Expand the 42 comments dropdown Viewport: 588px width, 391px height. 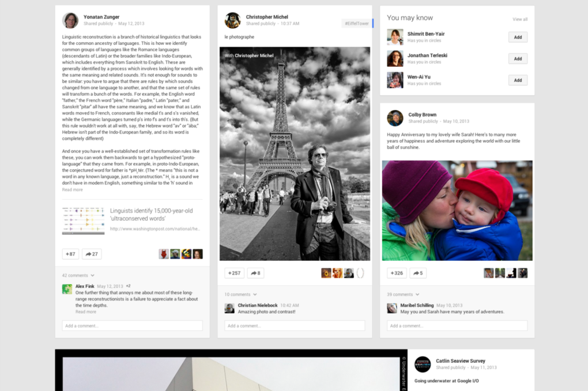pyautogui.click(x=78, y=275)
